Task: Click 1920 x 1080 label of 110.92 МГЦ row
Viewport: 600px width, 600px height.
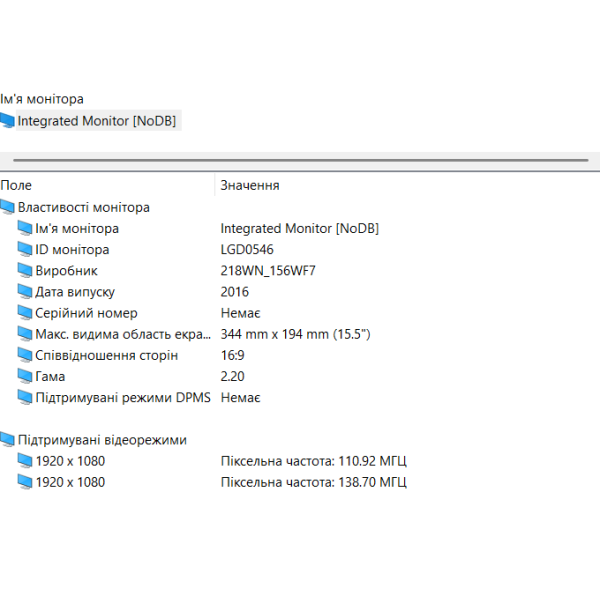Action: (x=70, y=461)
